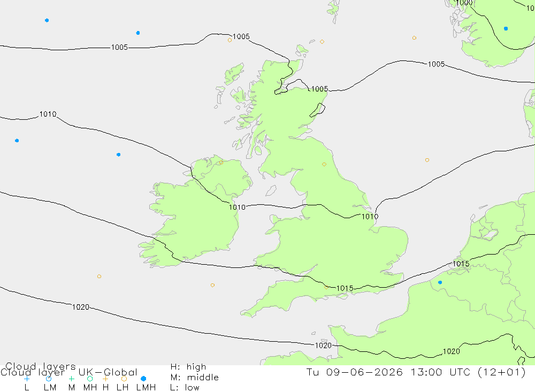The image size is (535, 392).
Task: Click the 1020 isobar label near Normandy's coast
Action: click(323, 345)
